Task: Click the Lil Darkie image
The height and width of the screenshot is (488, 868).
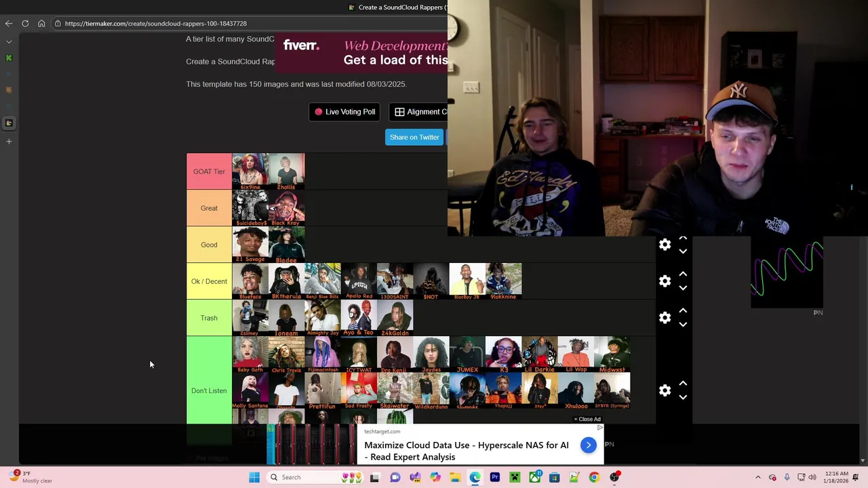Action: click(x=540, y=354)
